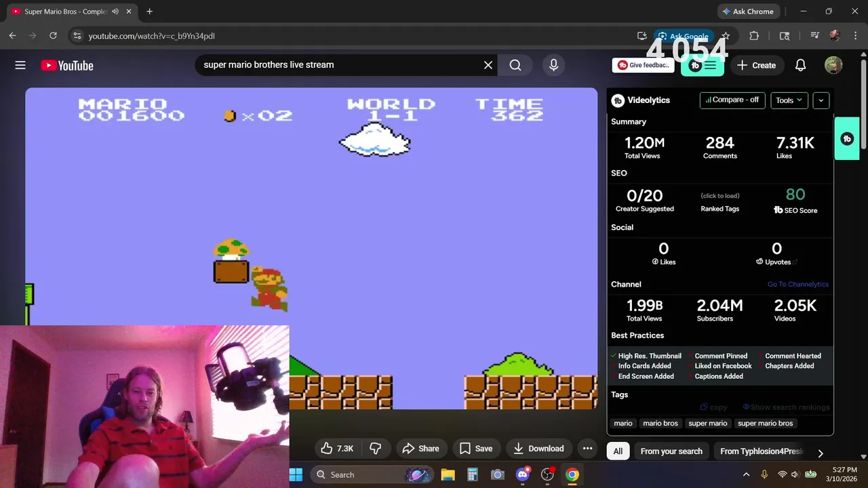Open Chrome tab search icon
868x488 pixels.
785,36
